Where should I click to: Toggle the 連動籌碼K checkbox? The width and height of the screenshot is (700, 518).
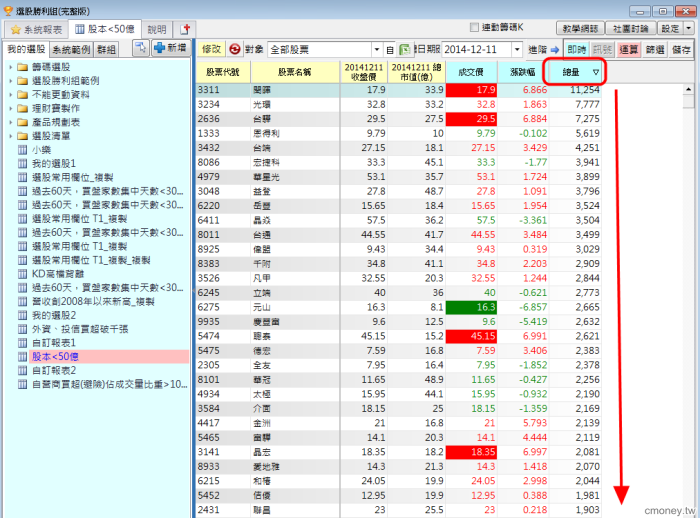click(474, 28)
